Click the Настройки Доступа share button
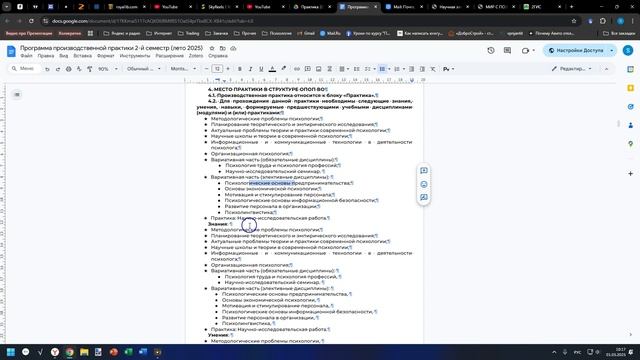Image resolution: width=640 pixels, height=360 pixels. point(576,51)
